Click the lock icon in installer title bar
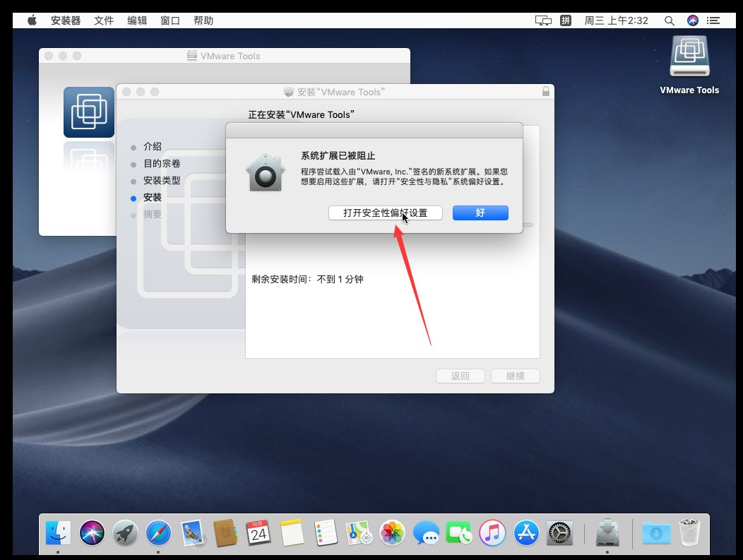This screenshot has height=560, width=743. [x=546, y=91]
